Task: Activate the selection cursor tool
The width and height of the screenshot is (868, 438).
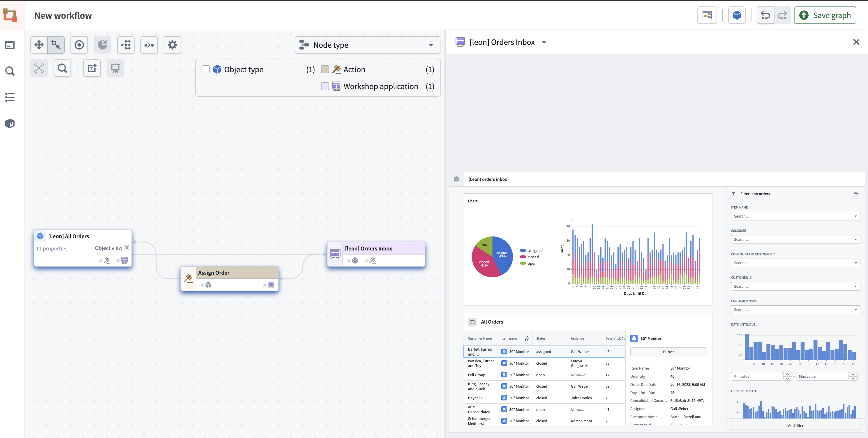Action: point(56,45)
